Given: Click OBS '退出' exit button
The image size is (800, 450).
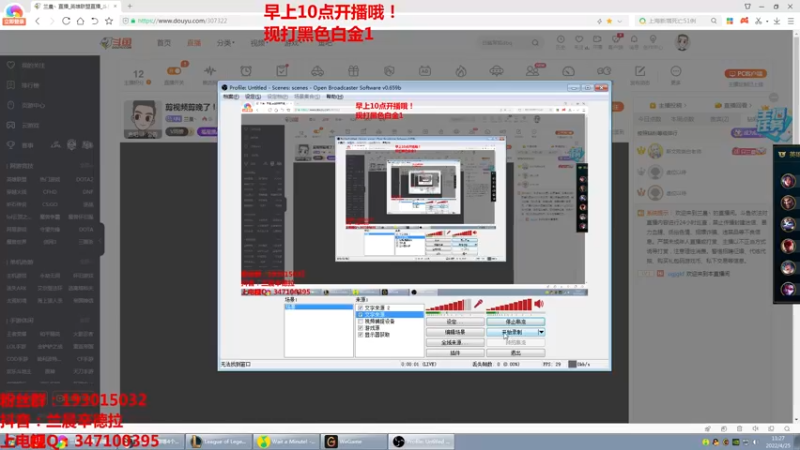Looking at the screenshot, I should click(x=515, y=353).
